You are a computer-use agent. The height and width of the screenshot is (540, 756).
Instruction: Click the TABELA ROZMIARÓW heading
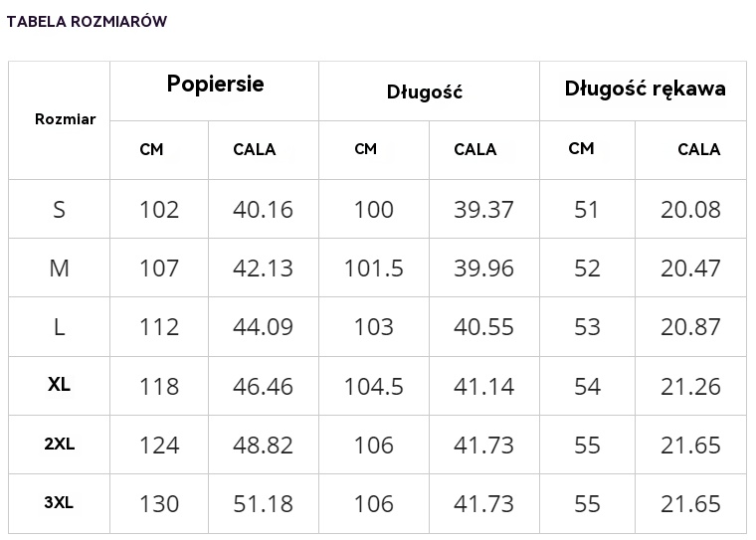(x=87, y=22)
